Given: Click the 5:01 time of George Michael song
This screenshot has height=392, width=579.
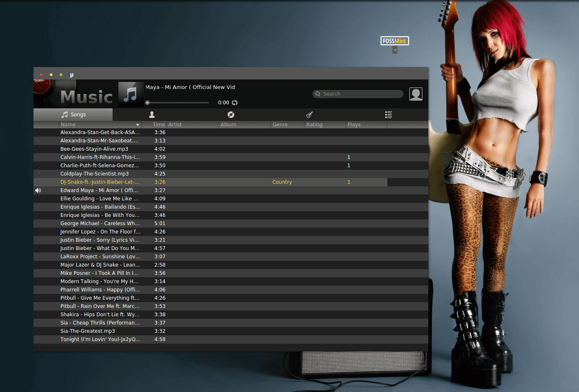Looking at the screenshot, I should (x=160, y=224).
